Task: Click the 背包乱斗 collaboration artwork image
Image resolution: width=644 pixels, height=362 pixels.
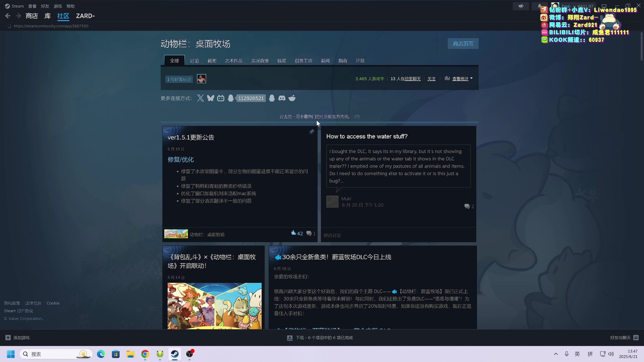Action: (215, 306)
